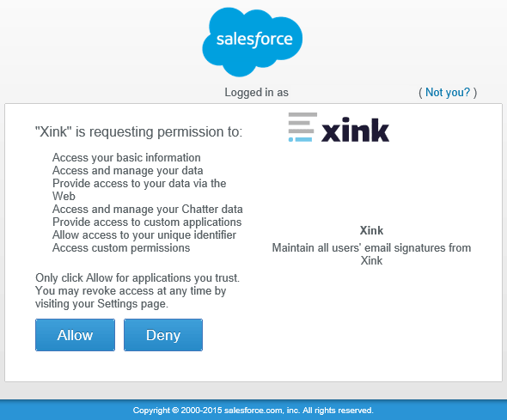Click "Maintain all users' email signatures" description

(371, 254)
